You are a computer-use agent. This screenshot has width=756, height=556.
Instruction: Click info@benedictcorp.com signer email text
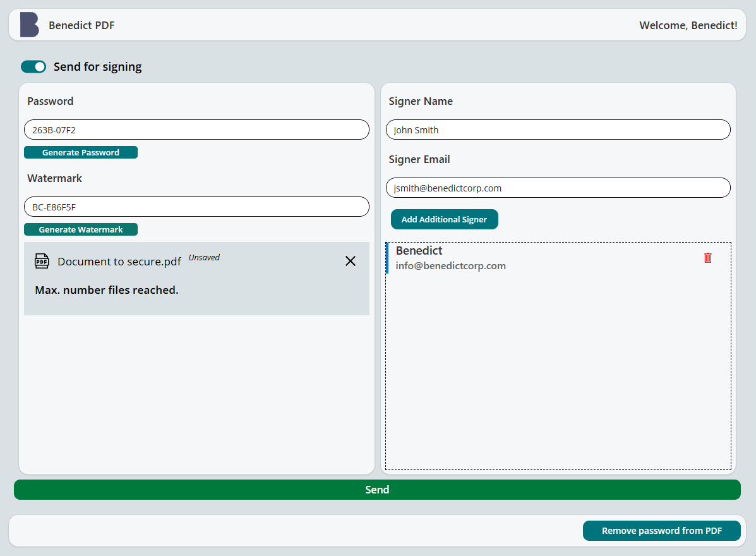[451, 266]
